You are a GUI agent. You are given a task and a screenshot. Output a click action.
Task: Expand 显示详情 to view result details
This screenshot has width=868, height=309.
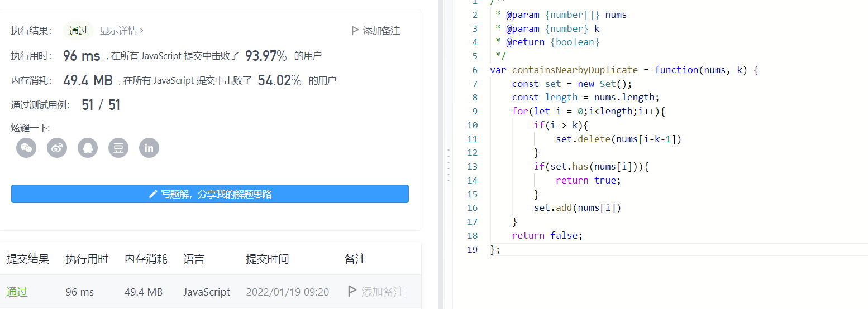[x=122, y=31]
